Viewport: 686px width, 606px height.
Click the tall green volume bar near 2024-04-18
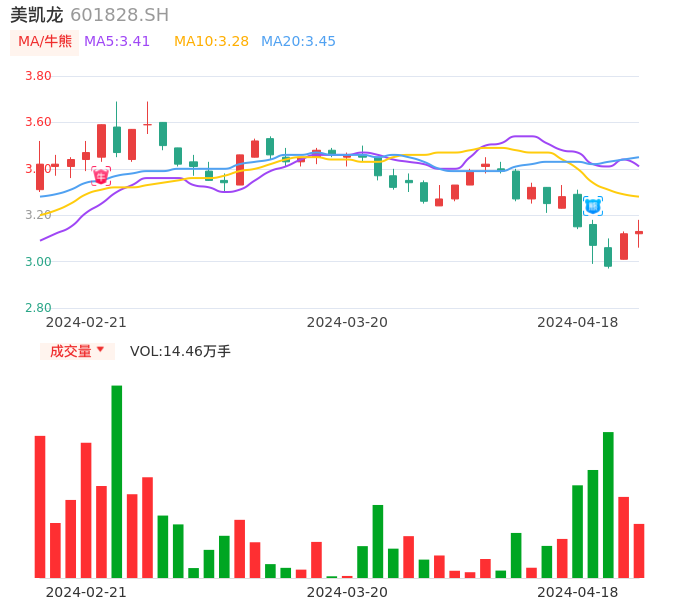tap(608, 504)
